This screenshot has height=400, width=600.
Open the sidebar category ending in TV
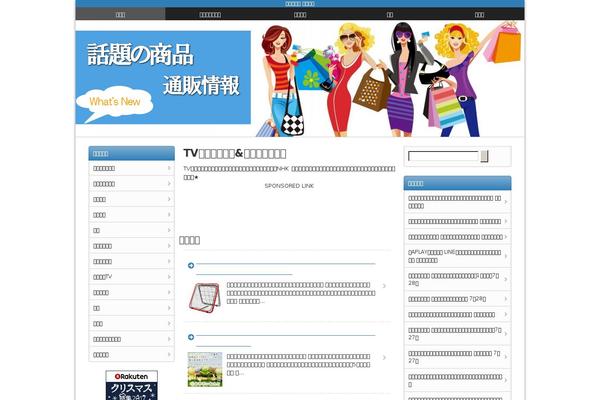[x=132, y=277]
